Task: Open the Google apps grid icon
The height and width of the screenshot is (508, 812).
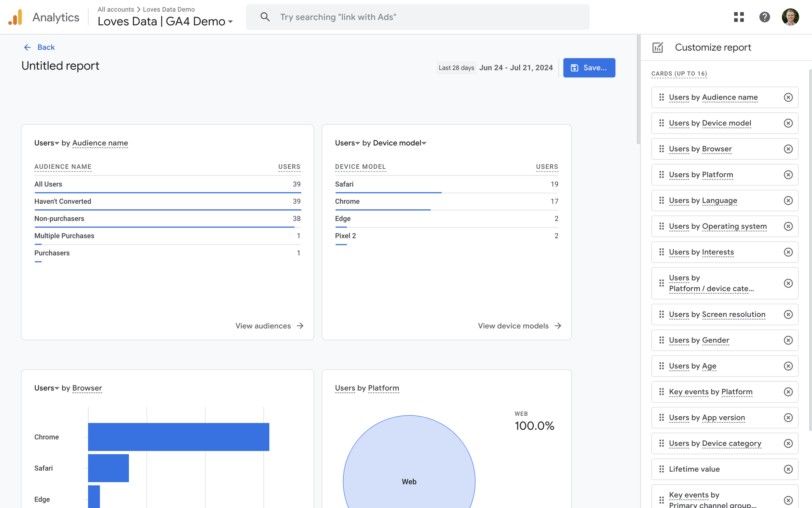Action: [739, 17]
